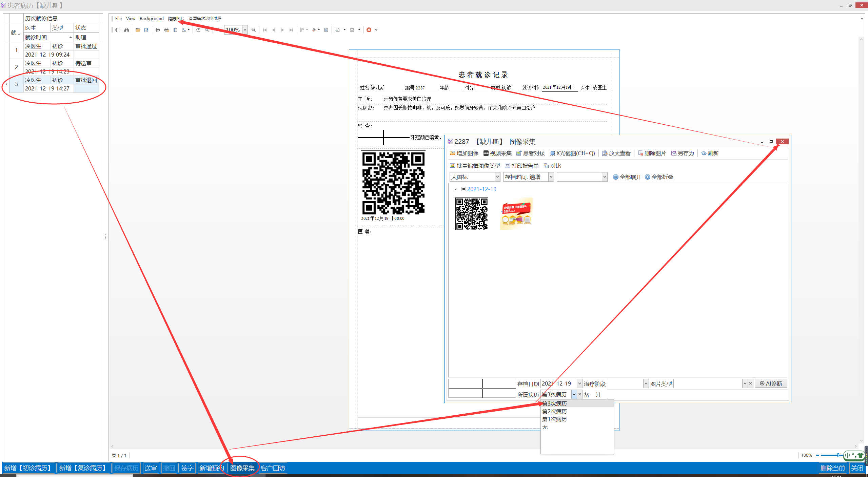The image size is (868, 477).
Task: Add an image with 增加图像
Action: click(464, 153)
